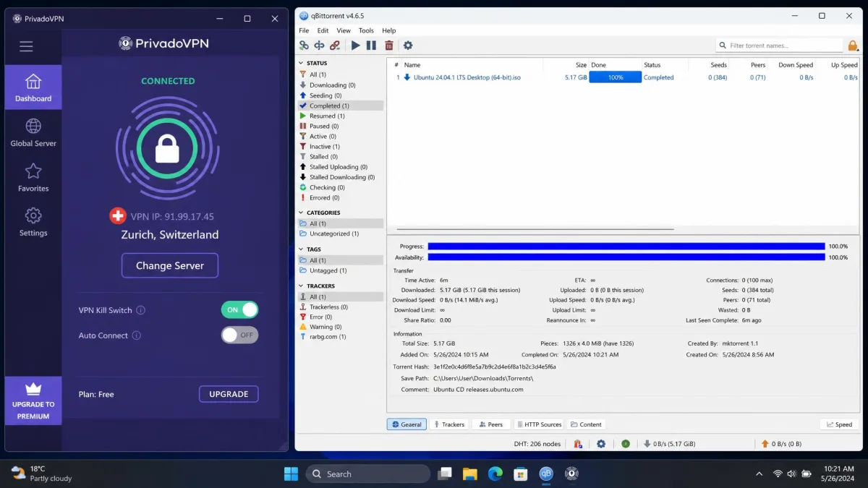Collapse the TRACKERS filter section
Viewport: 868px width, 488px height.
(x=302, y=286)
